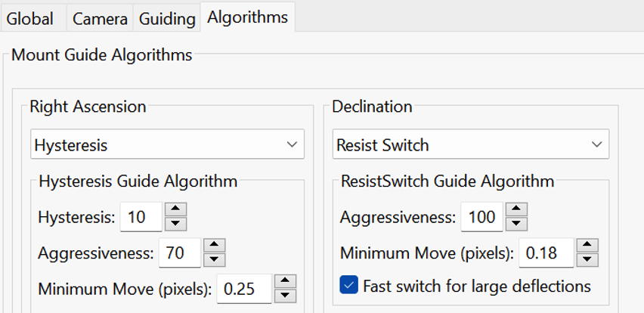
Task: Disable Fast switch for large deflections
Action: point(349,285)
